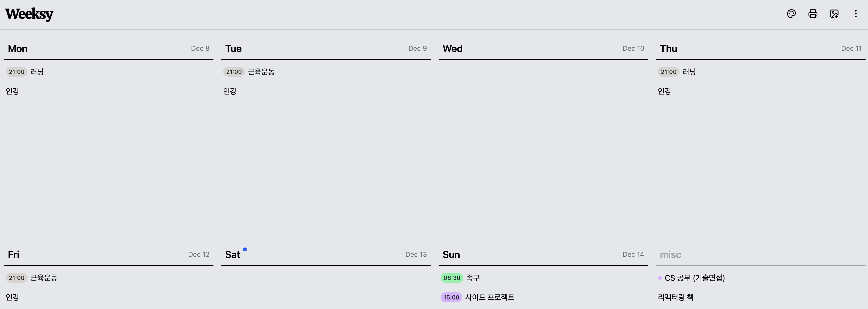
Task: Select the 족구 event on Sunday
Action: coord(473,278)
